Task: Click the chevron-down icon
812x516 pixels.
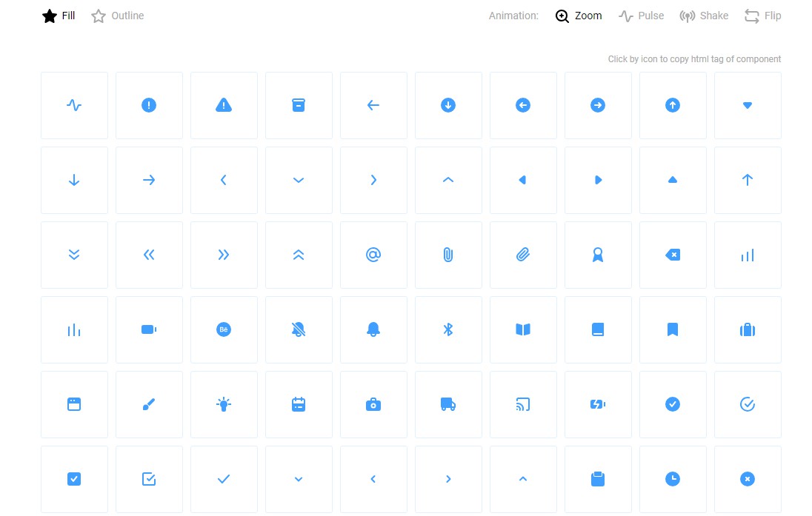Action: pyautogui.click(x=299, y=180)
